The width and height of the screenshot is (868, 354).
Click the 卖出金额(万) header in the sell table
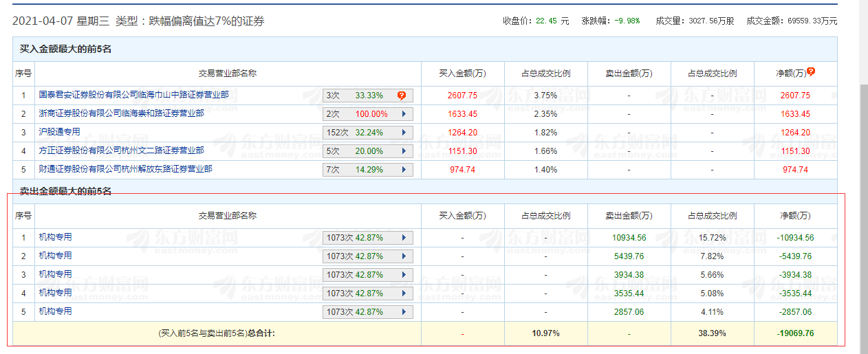click(629, 216)
